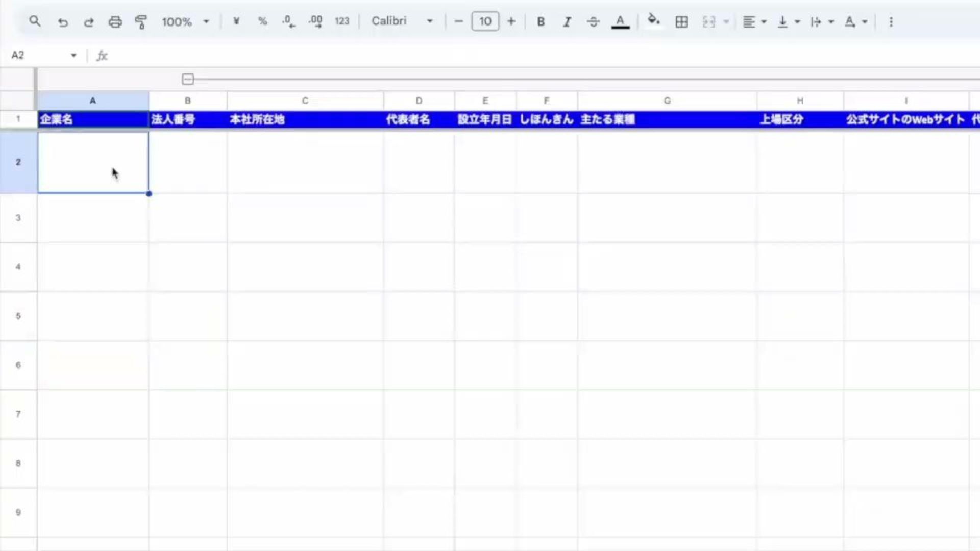Click the redo arrow icon
Image resolution: width=980 pixels, height=551 pixels.
pyautogui.click(x=89, y=22)
